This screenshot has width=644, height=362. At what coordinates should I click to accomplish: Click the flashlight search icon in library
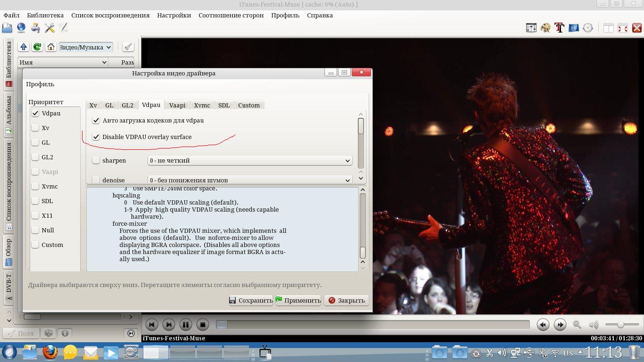coord(128,47)
